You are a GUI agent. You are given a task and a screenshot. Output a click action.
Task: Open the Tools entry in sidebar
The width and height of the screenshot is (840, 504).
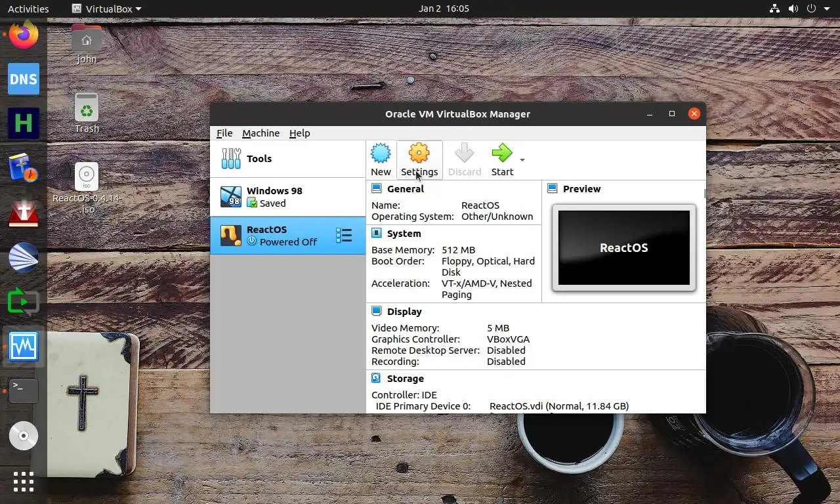pyautogui.click(x=287, y=159)
